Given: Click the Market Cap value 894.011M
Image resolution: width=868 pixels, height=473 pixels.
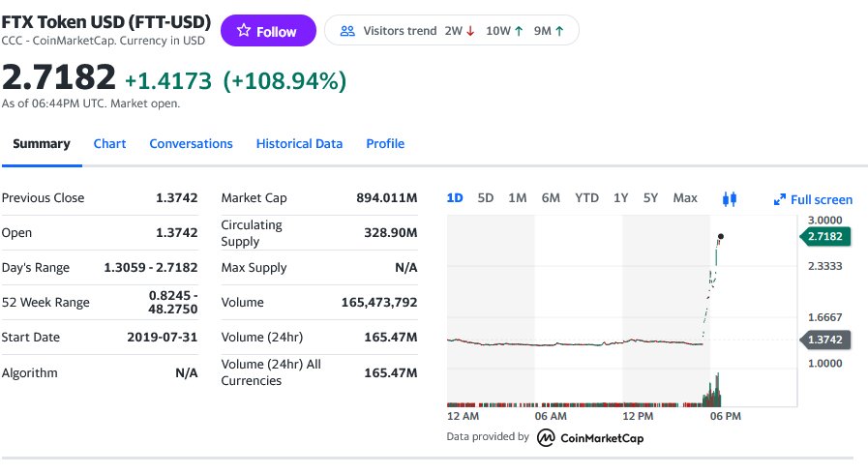Looking at the screenshot, I should coord(387,198).
